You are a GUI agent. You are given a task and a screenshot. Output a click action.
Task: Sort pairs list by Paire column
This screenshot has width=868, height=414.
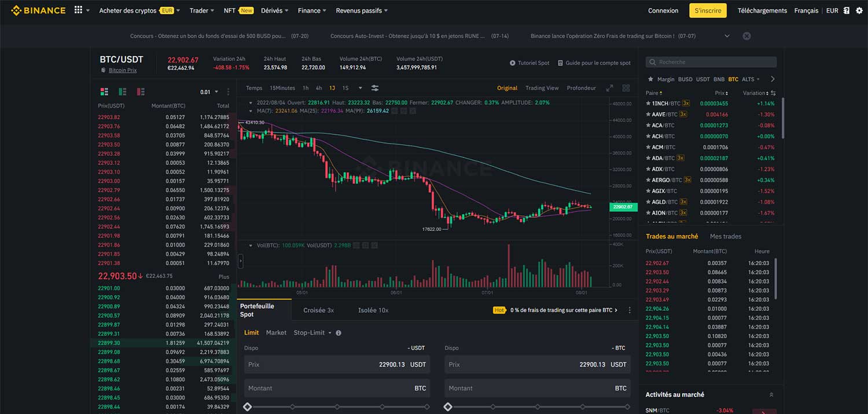[654, 93]
